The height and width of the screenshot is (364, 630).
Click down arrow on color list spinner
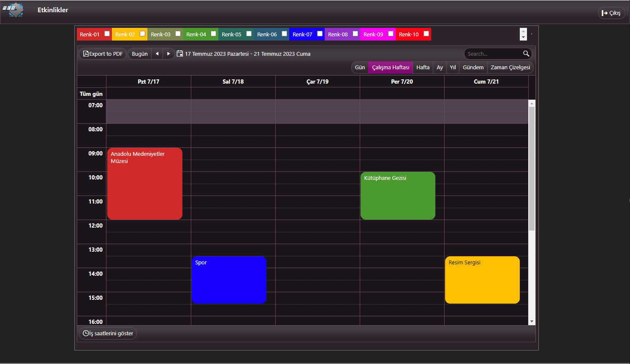[524, 37]
